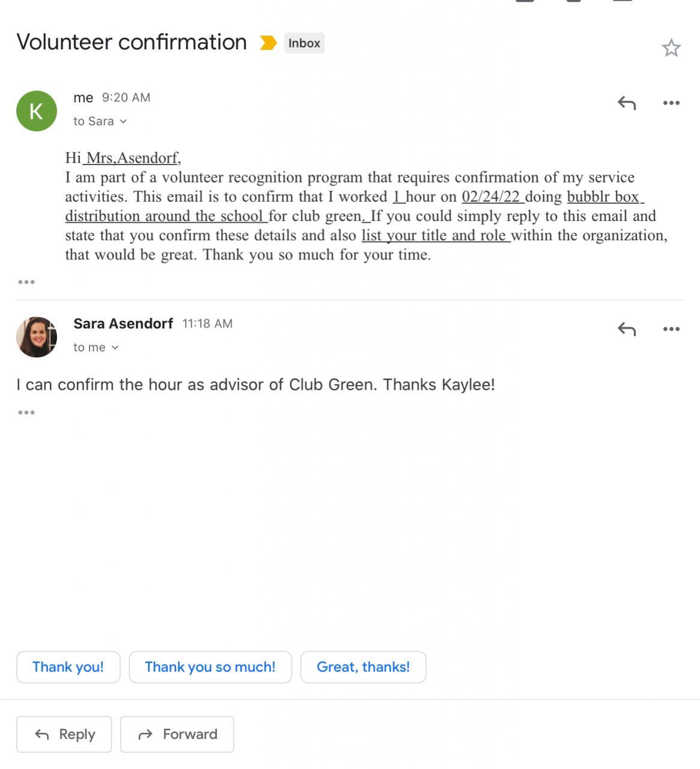
Task: Show trimmed content under Sara's reply
Action: click(x=26, y=412)
